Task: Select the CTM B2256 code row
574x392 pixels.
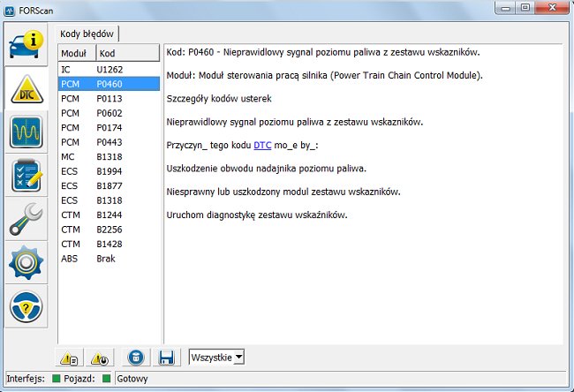Action: pyautogui.click(x=108, y=230)
